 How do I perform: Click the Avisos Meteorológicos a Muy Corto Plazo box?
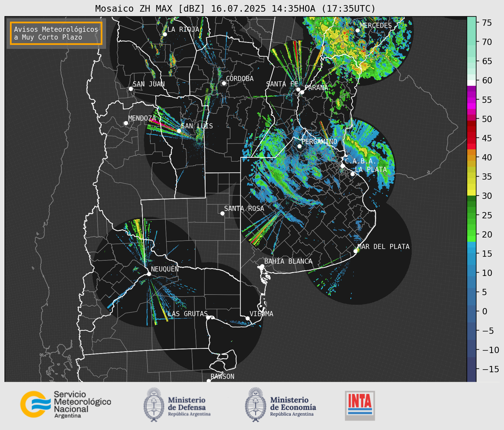tap(56, 33)
